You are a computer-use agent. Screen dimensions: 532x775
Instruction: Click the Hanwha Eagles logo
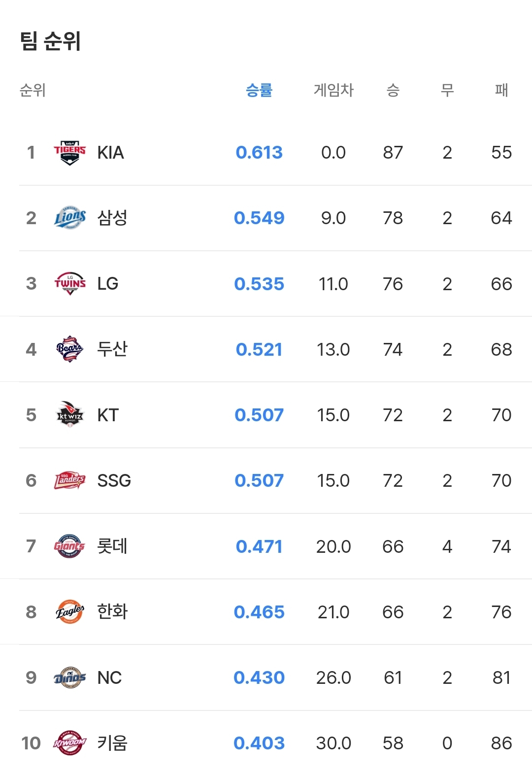point(69,611)
